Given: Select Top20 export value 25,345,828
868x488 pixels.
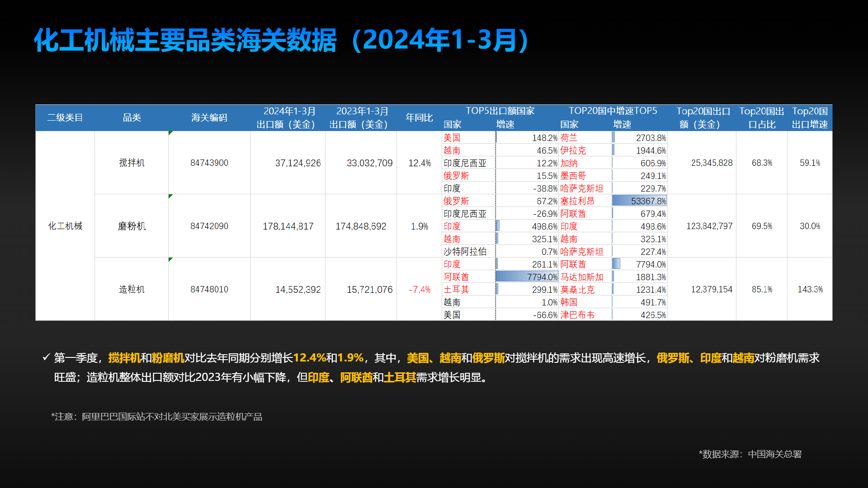Looking at the screenshot, I should tap(712, 163).
